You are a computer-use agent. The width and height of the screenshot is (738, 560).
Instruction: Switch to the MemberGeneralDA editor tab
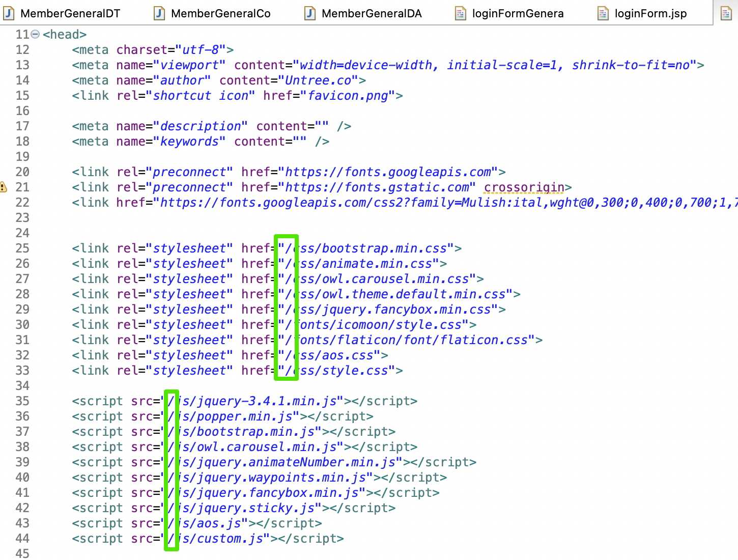tap(363, 13)
